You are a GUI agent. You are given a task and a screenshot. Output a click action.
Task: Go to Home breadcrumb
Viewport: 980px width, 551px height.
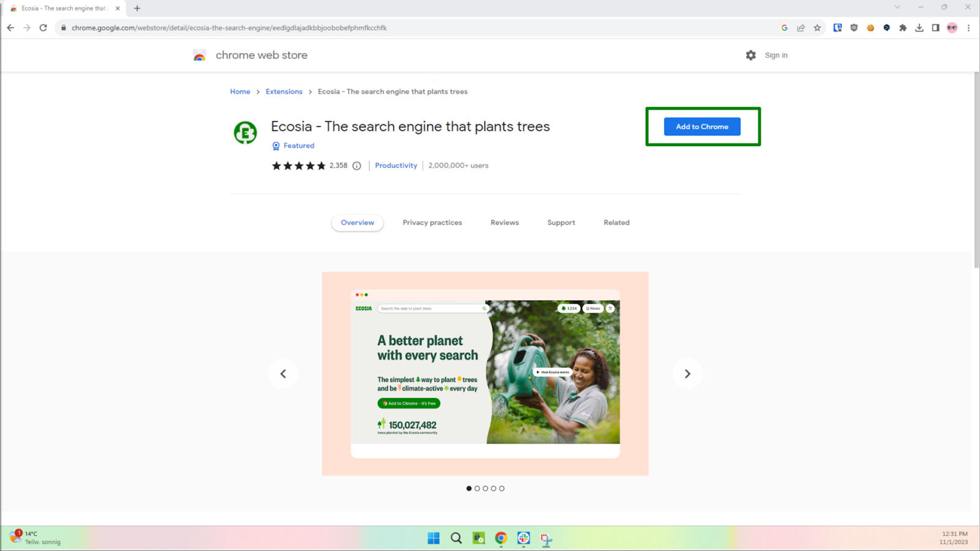tap(240, 92)
